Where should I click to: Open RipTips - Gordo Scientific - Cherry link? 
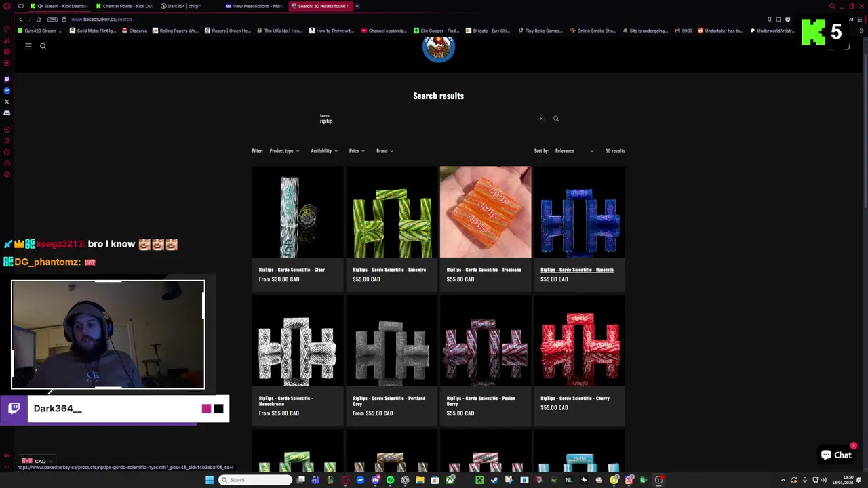coord(575,399)
